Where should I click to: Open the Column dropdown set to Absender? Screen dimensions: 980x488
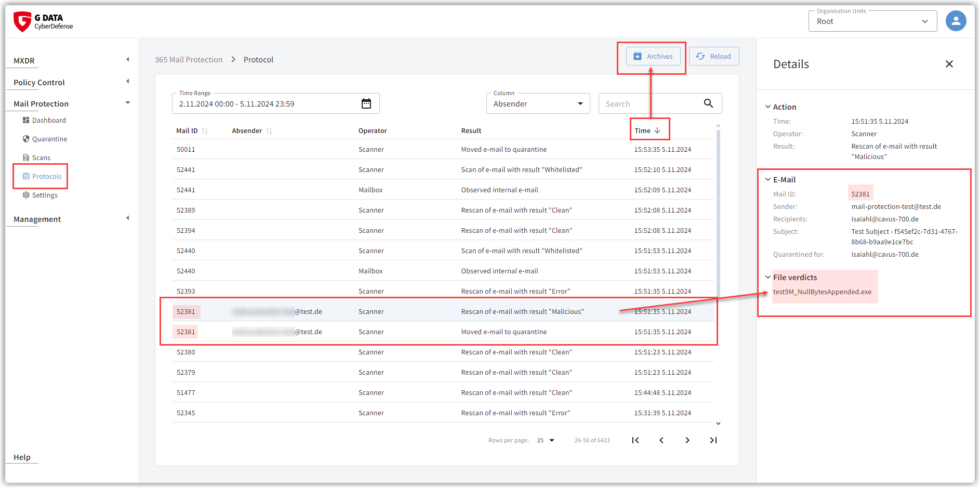pos(538,103)
